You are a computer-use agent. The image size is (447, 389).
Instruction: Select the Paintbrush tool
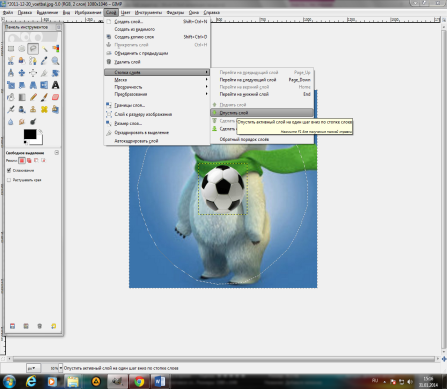click(44, 97)
